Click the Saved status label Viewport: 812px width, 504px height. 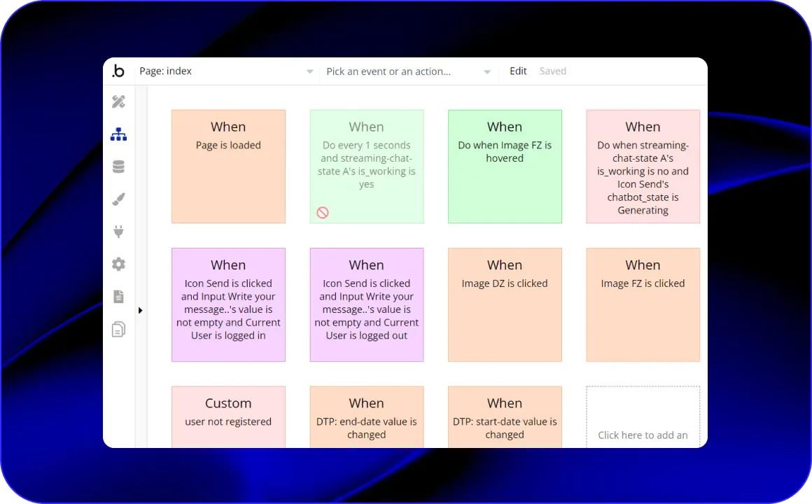pos(552,71)
